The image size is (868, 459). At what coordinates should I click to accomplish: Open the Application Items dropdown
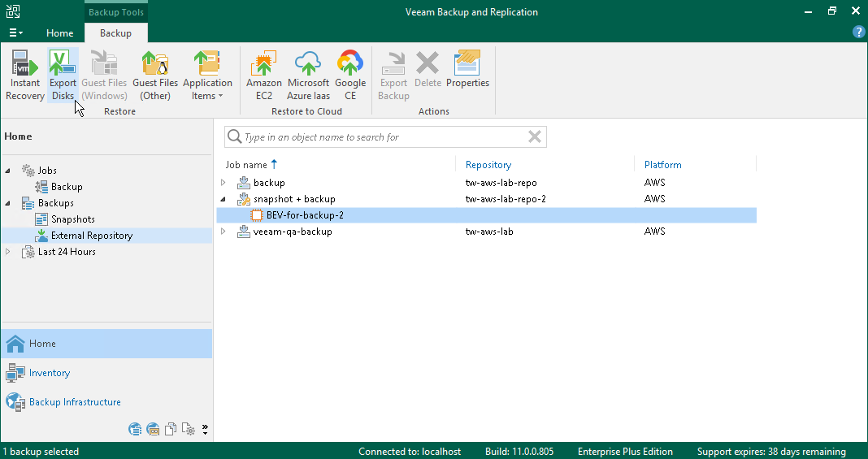click(207, 76)
